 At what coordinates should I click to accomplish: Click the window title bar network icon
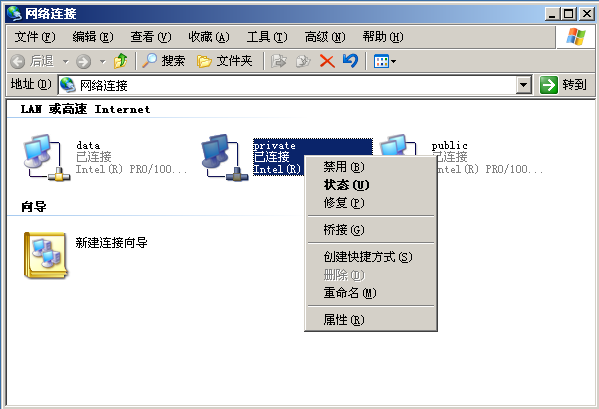[x=15, y=13]
